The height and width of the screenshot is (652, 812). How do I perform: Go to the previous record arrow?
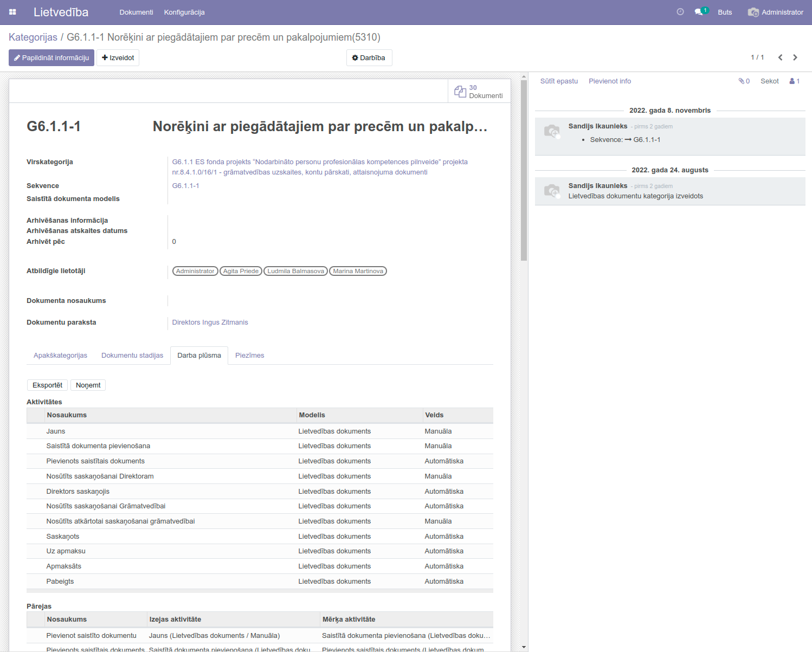(780, 57)
